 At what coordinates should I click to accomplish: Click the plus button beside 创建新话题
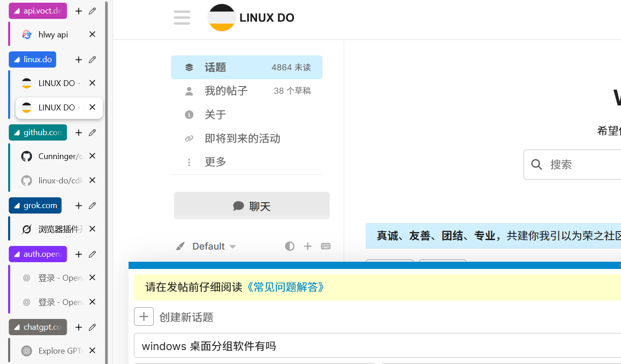tap(144, 317)
